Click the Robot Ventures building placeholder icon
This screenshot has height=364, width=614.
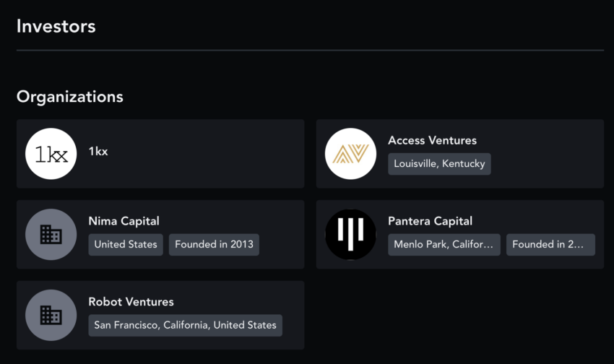pos(51,315)
